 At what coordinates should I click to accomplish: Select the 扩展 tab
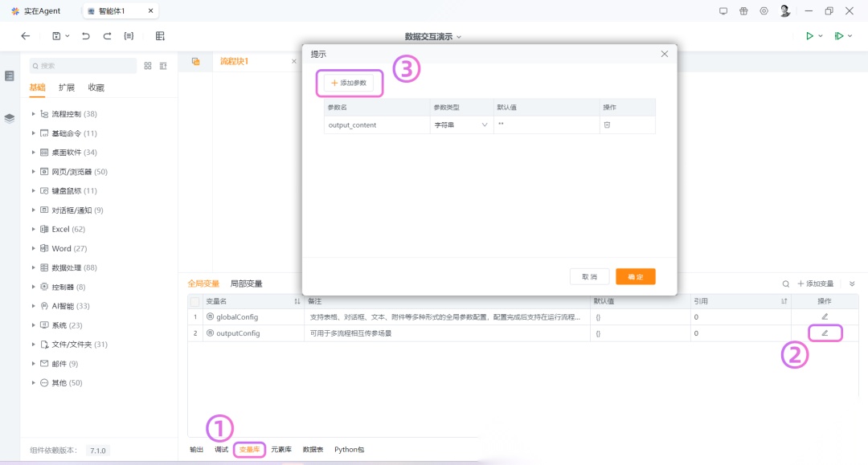pos(67,88)
